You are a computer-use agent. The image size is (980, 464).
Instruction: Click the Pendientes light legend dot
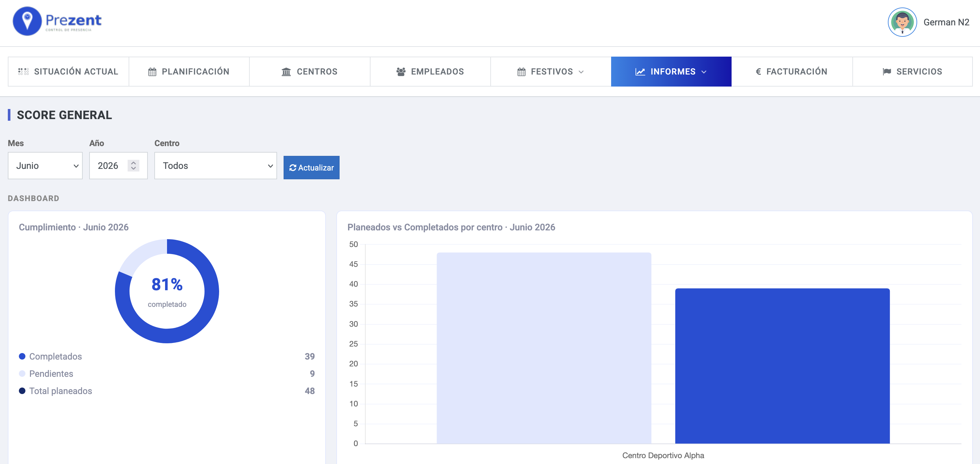[22, 374]
